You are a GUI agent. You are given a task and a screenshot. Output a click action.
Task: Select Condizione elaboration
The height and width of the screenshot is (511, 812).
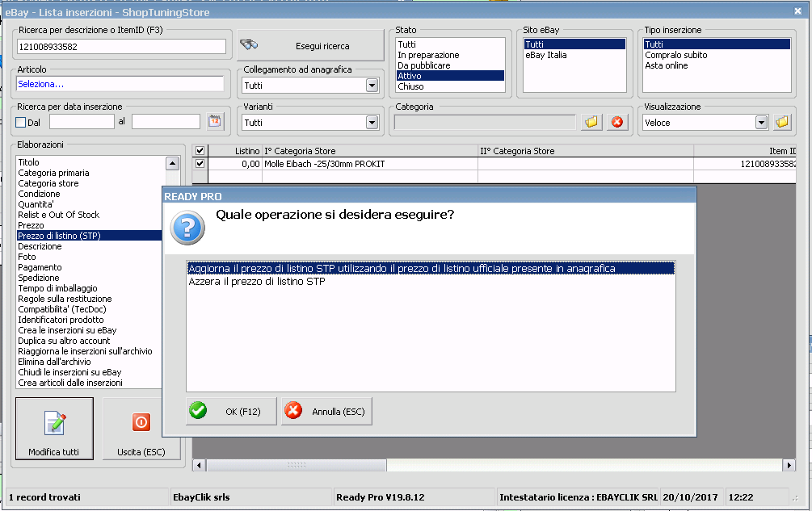[39, 194]
